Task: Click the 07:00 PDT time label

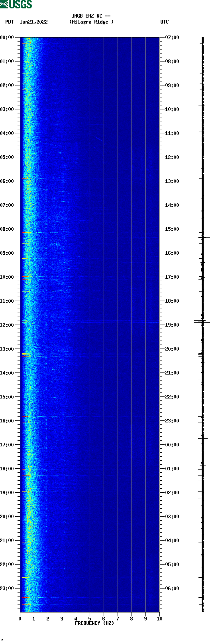Action: point(7,205)
